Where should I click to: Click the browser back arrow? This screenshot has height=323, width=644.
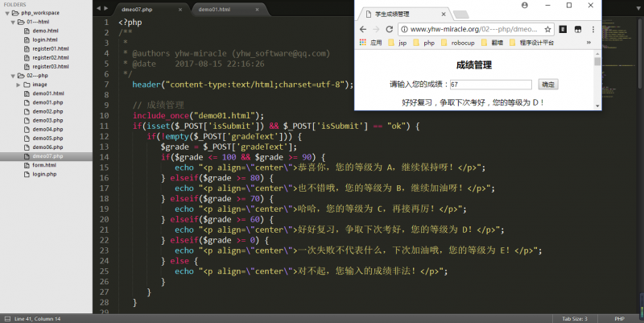tap(362, 29)
